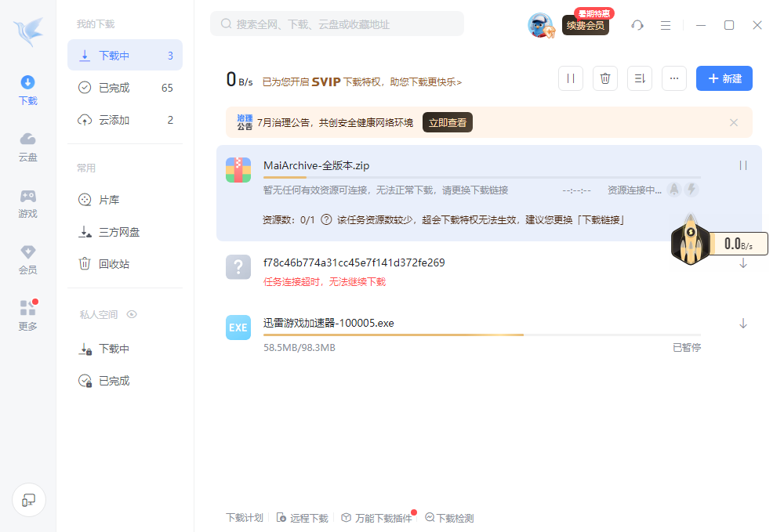Select the 迅雷游戏加速器-100005.exe task

(328, 324)
